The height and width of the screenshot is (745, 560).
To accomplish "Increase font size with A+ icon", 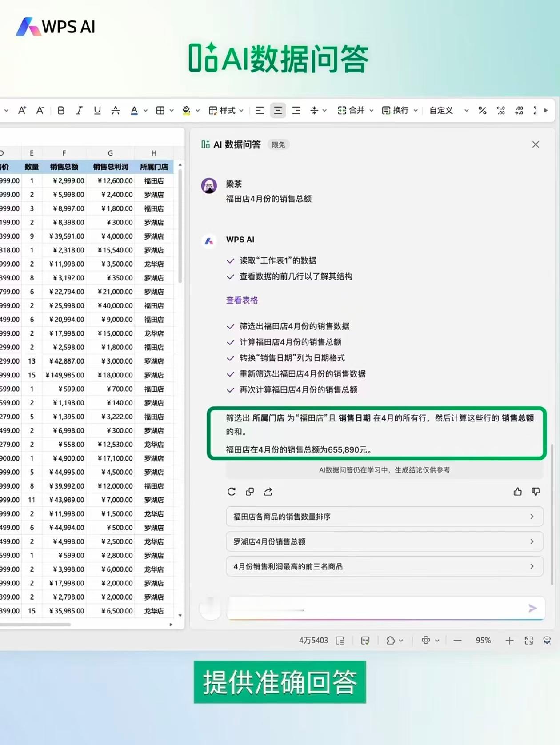I will pos(22,110).
